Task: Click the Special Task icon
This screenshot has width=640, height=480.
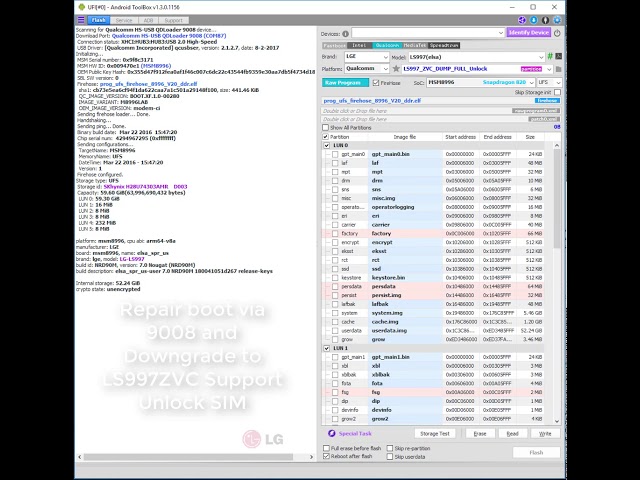Action: [x=331, y=433]
